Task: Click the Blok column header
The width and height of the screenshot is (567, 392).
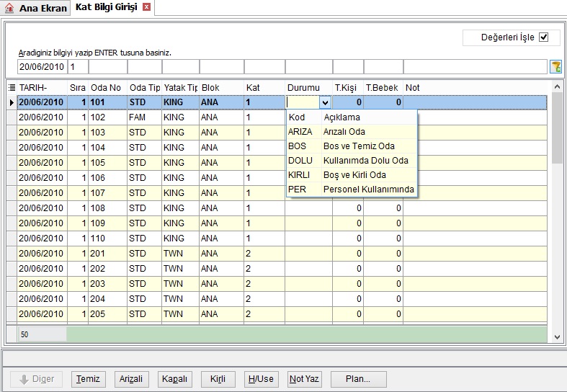Action: point(222,87)
